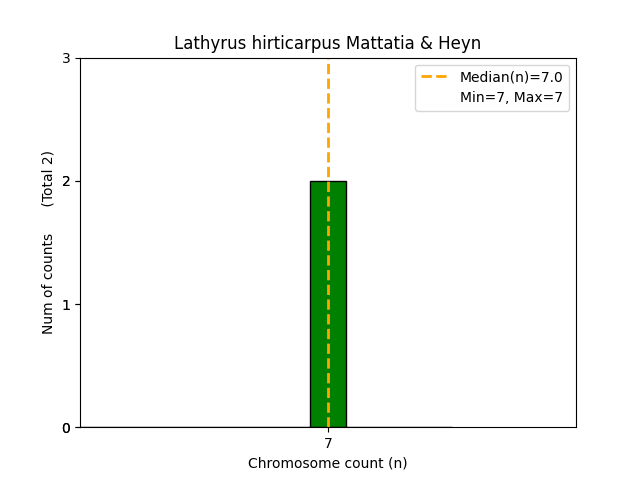Select the "Num of counts" y-axis label
The width and height of the screenshot is (640, 480).
click(48, 283)
